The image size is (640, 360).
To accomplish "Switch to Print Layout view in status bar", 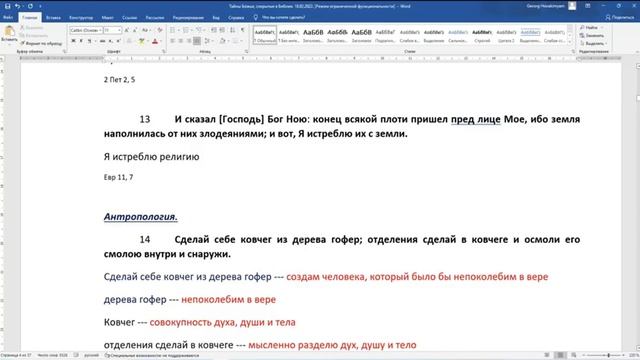I will [x=560, y=356].
